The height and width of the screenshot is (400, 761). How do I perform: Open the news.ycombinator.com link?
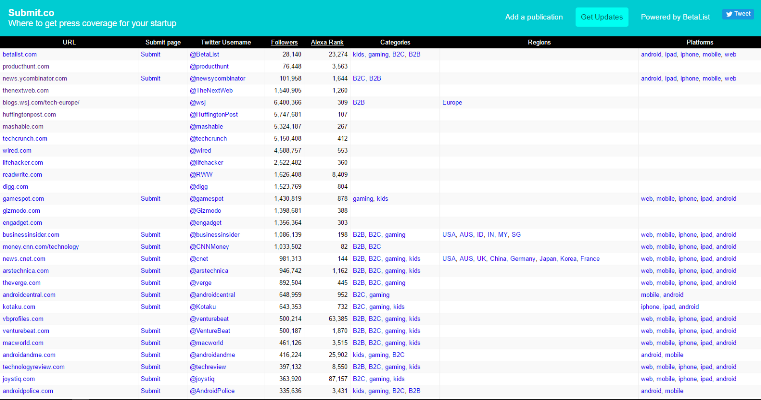click(x=35, y=79)
